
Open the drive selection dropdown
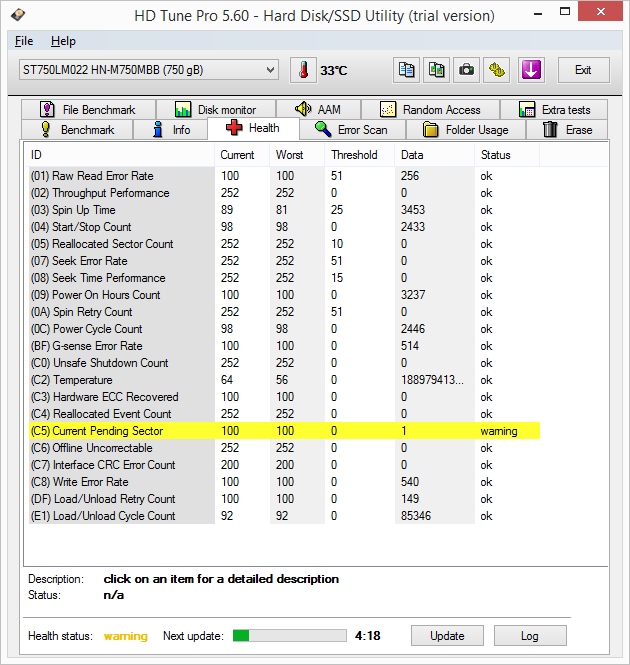[148, 70]
